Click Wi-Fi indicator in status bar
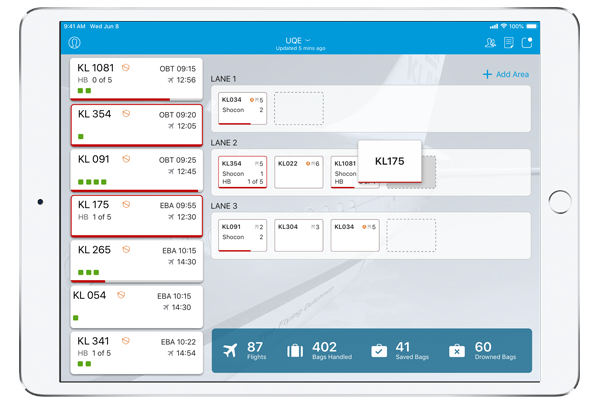The height and width of the screenshot is (401, 600). point(504,26)
